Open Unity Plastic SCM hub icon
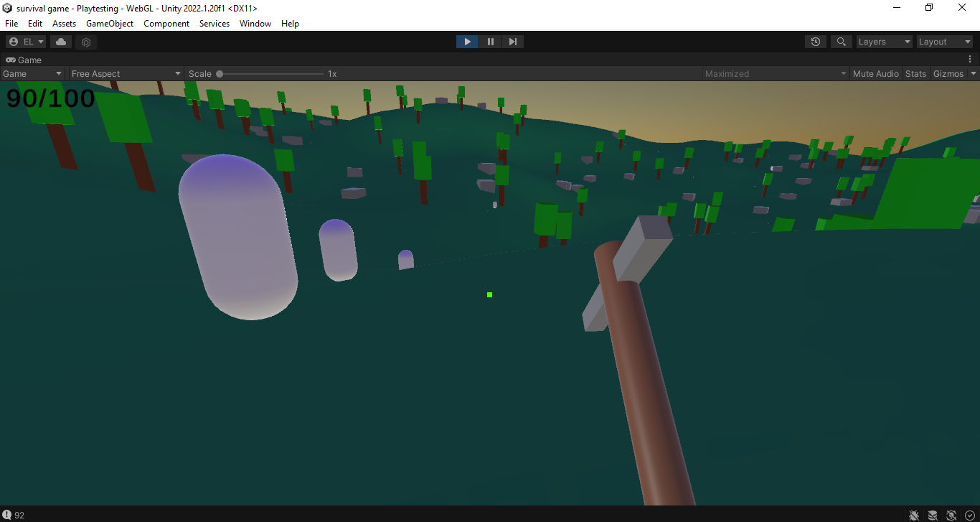This screenshot has height=522, width=980. (86, 42)
